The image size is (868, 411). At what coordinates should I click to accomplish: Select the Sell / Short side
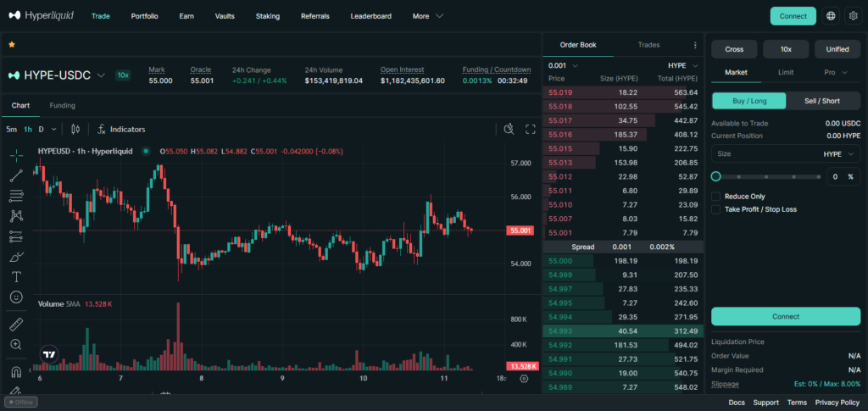click(x=822, y=101)
